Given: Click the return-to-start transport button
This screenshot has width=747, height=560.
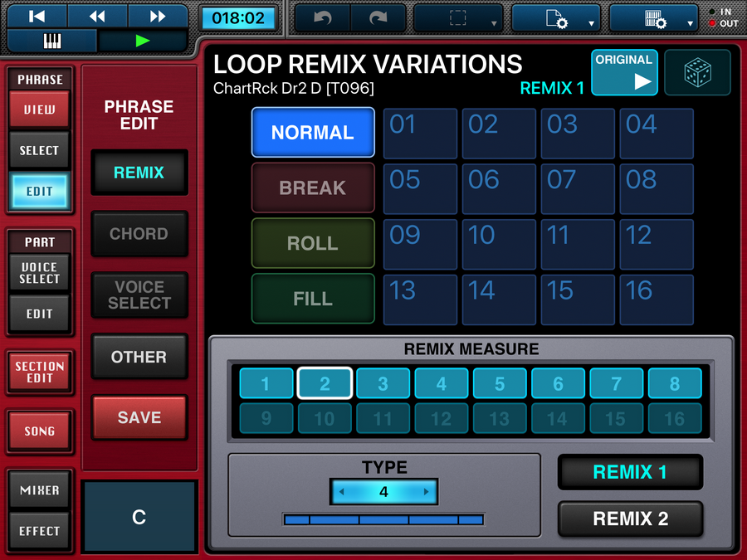Looking at the screenshot, I should point(37,17).
